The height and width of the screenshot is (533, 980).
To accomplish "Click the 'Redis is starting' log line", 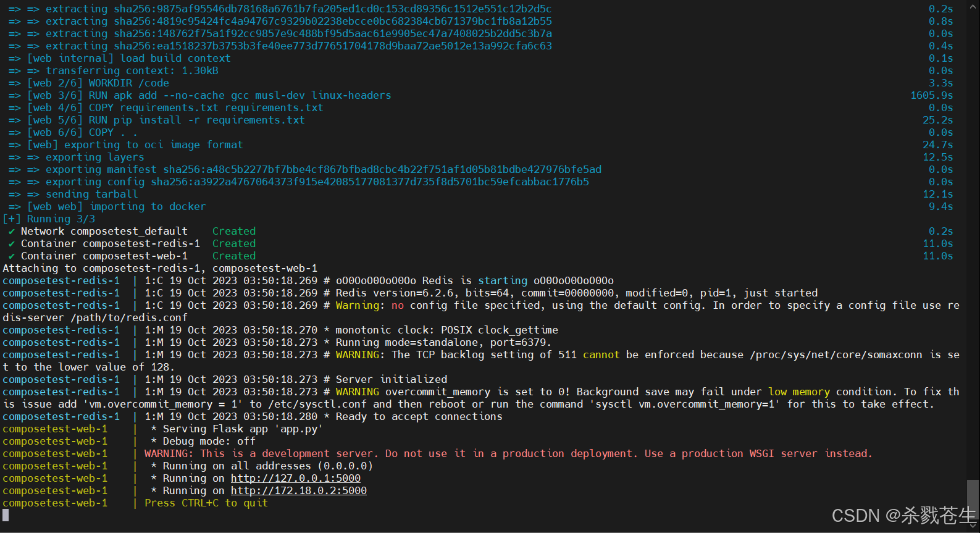I will pos(308,280).
